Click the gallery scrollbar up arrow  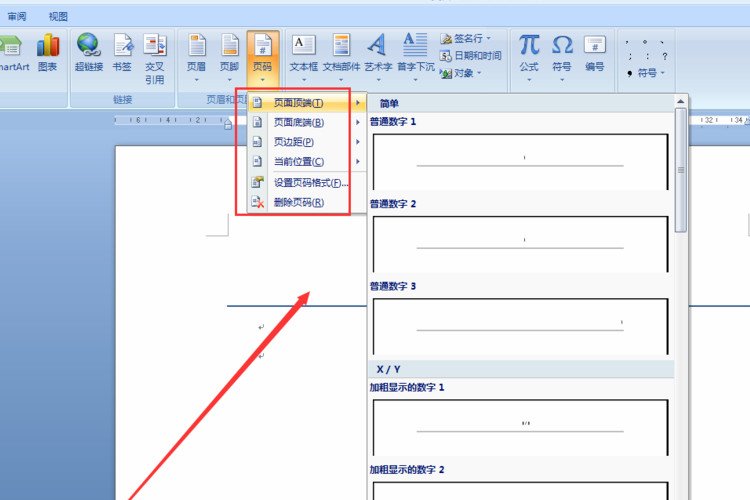(x=681, y=101)
